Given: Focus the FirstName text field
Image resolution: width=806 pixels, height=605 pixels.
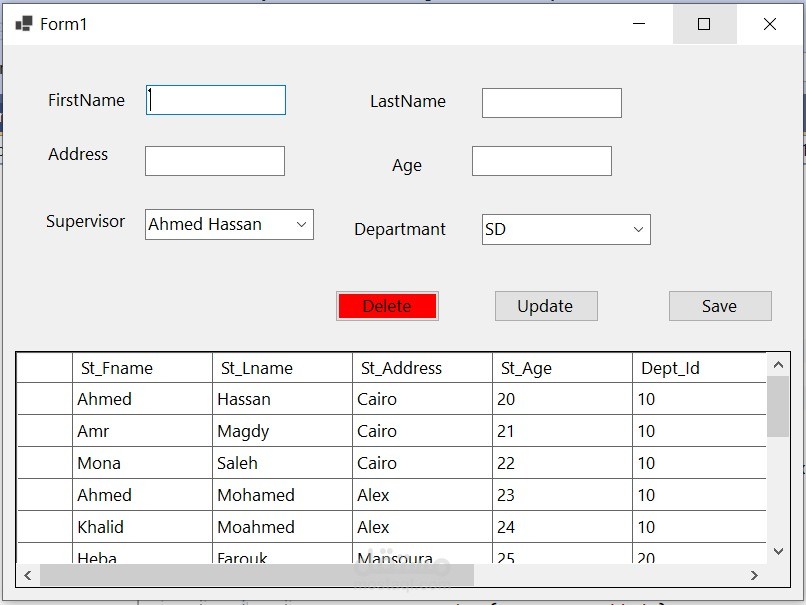Looking at the screenshot, I should (x=216, y=100).
